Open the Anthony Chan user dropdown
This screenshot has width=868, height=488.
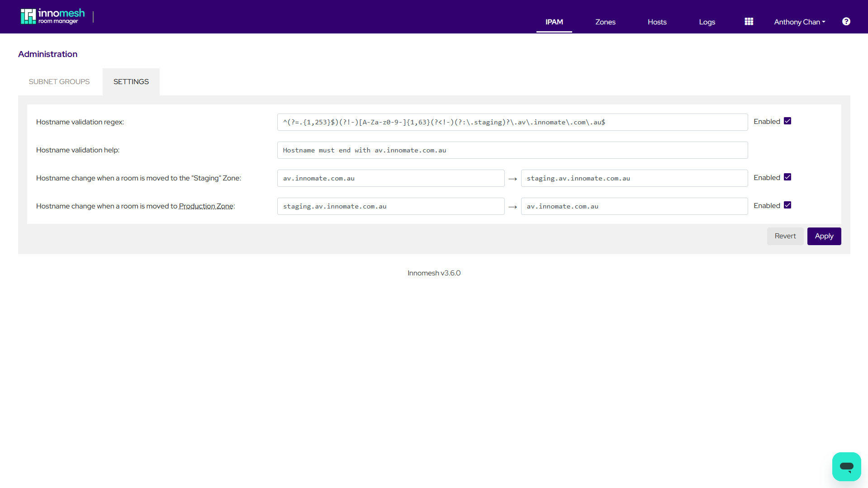click(799, 22)
